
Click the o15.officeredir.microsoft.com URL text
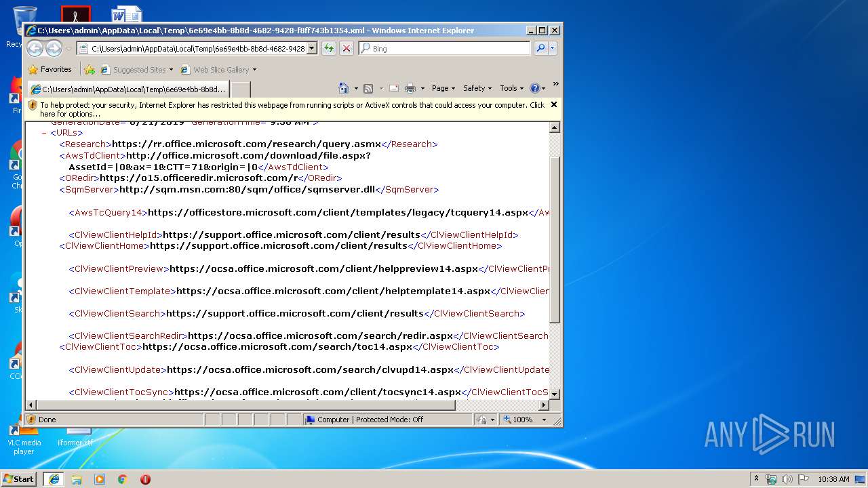(199, 178)
